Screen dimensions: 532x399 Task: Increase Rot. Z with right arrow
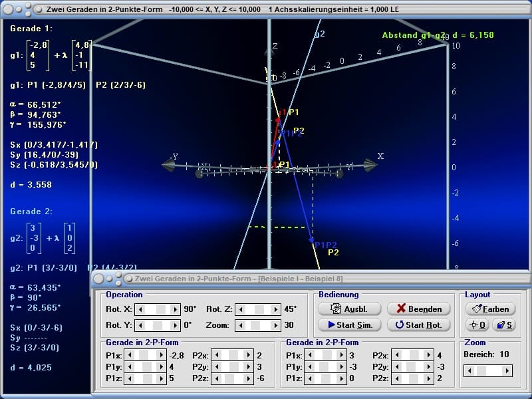point(275,309)
